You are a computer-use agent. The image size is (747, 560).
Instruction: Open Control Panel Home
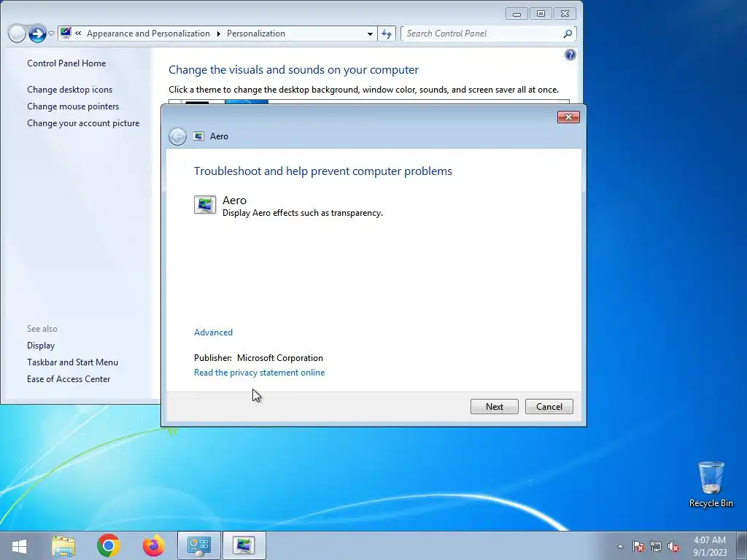[66, 63]
